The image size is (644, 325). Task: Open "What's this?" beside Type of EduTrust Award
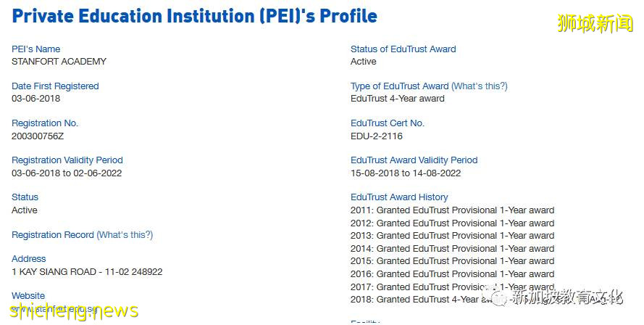click(x=479, y=86)
